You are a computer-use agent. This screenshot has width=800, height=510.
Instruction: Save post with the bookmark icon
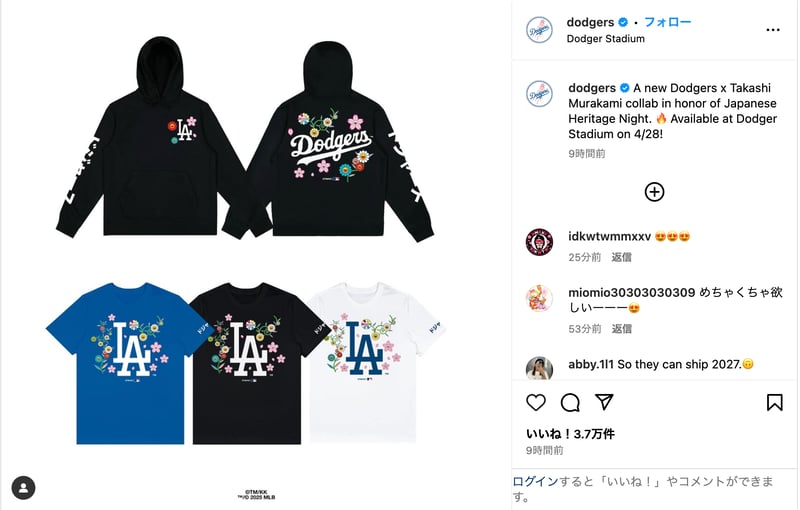pyautogui.click(x=774, y=402)
